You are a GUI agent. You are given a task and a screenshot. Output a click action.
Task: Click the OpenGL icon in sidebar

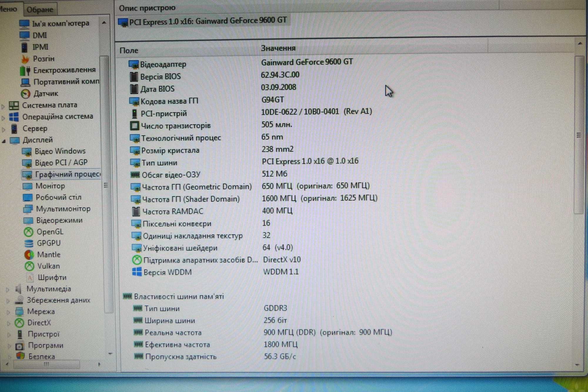[x=29, y=232]
